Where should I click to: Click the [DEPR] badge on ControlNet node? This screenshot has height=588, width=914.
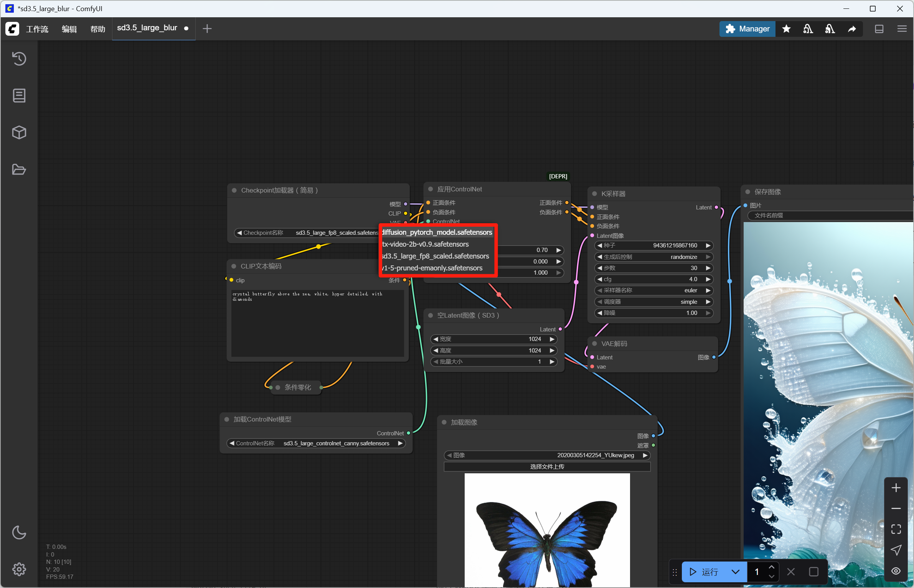[558, 176]
